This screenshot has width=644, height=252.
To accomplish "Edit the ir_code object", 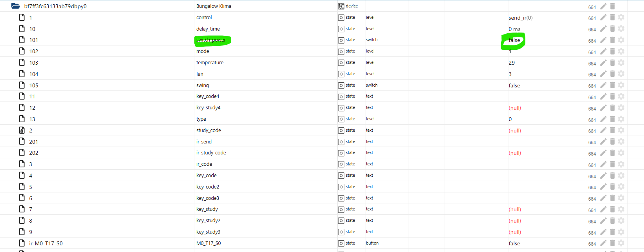I will [x=603, y=164].
